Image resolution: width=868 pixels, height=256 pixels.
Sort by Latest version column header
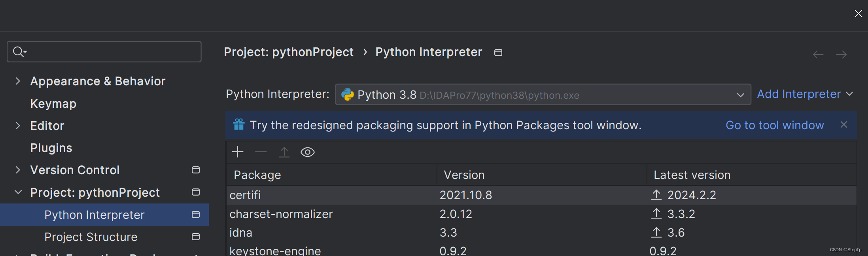(x=752, y=175)
